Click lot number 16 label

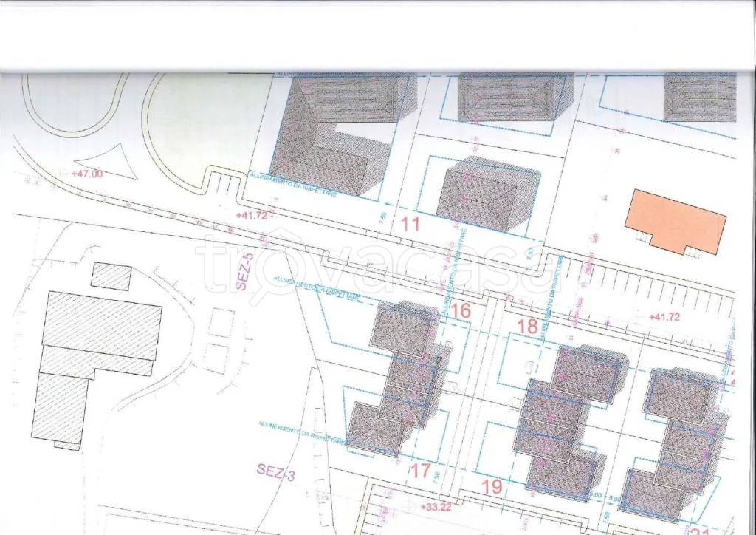[x=461, y=311]
